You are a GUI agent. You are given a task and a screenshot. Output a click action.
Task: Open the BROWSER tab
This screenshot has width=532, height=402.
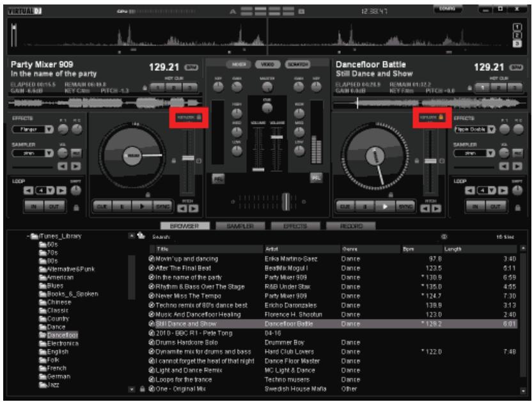pos(185,226)
